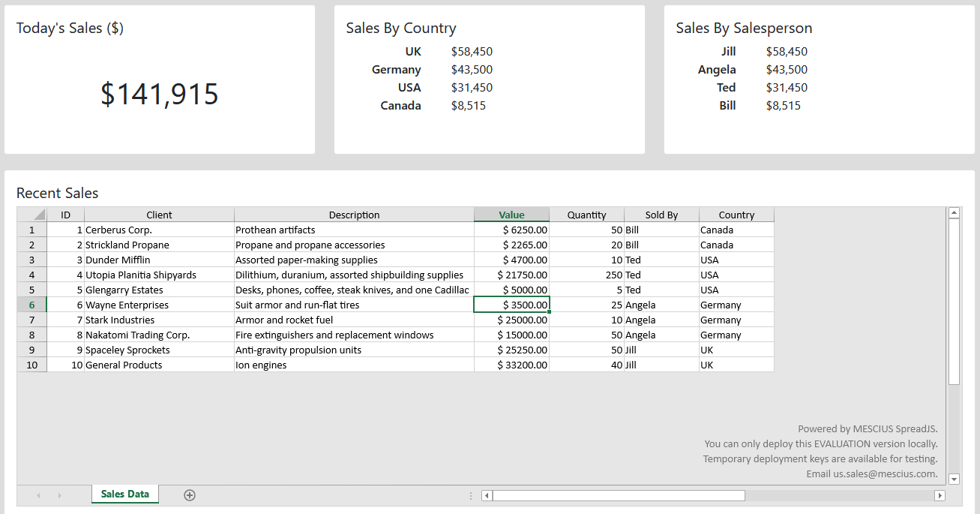Select the Client column header
Viewport: 980px width, 514px height.
(159, 215)
